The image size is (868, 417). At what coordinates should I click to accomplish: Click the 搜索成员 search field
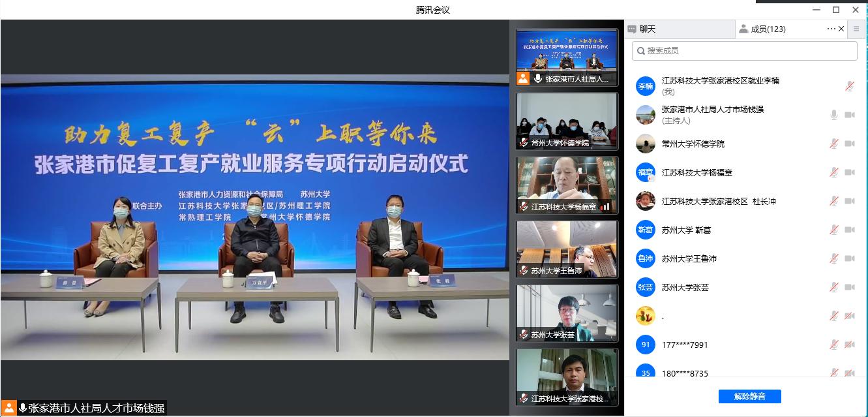click(x=744, y=50)
